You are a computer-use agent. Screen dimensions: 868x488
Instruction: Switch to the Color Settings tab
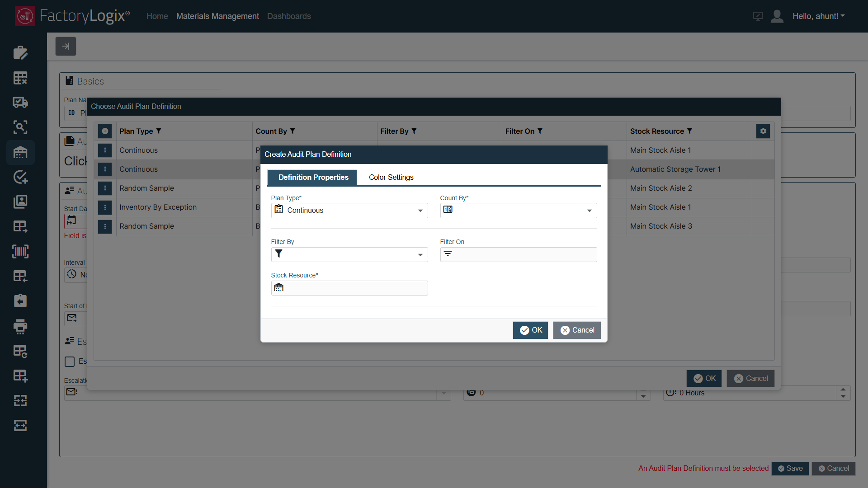point(391,177)
